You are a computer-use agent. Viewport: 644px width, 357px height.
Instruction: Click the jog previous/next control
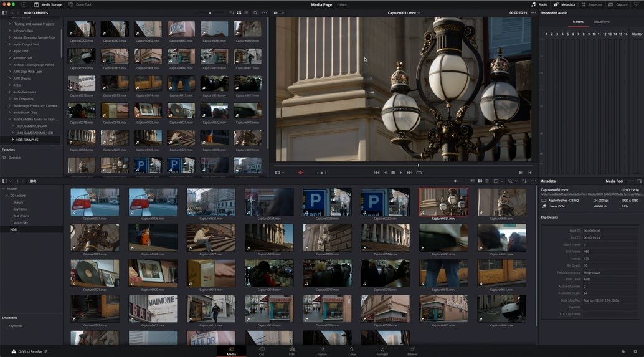[x=321, y=173]
